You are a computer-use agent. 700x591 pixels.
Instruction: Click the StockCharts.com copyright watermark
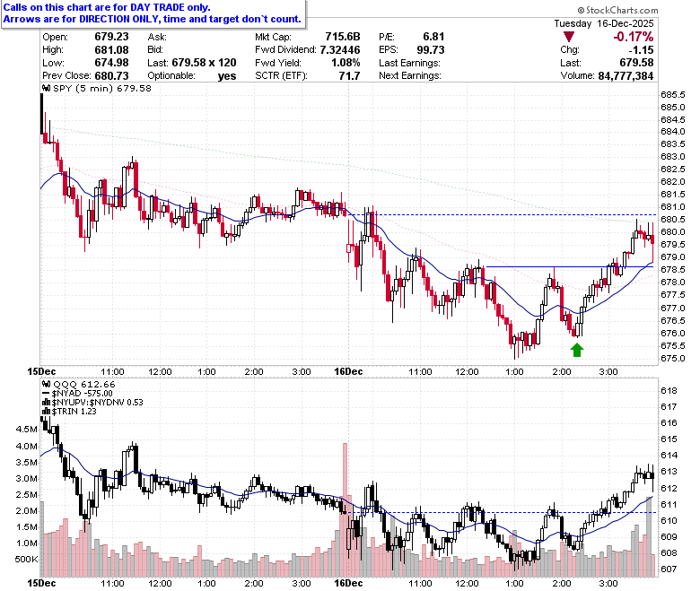pyautogui.click(x=617, y=10)
